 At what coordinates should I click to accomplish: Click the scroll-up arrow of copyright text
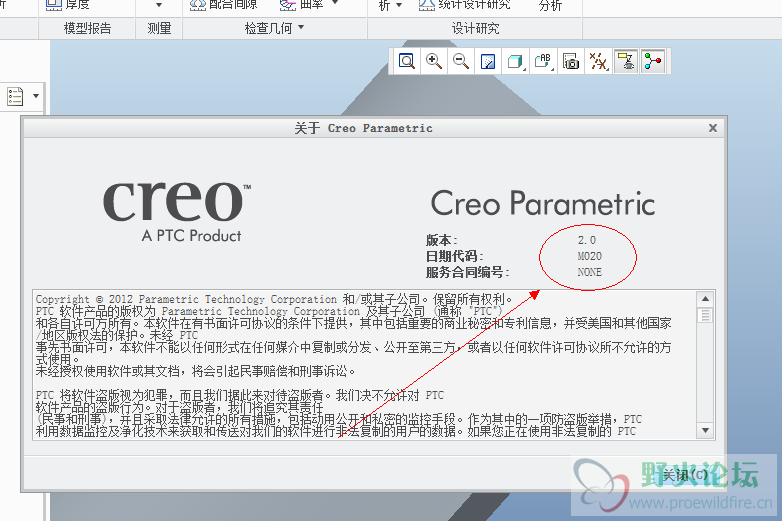point(705,299)
